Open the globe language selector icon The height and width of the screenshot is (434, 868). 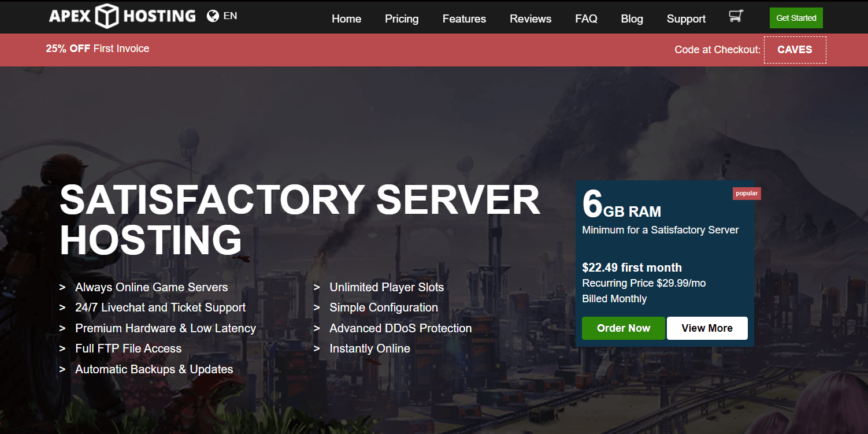(x=213, y=16)
